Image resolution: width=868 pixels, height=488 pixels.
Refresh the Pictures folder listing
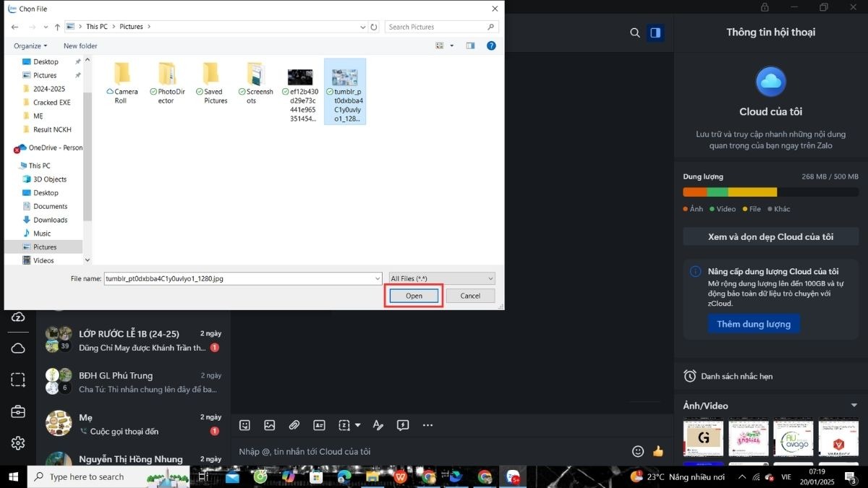pos(374,27)
